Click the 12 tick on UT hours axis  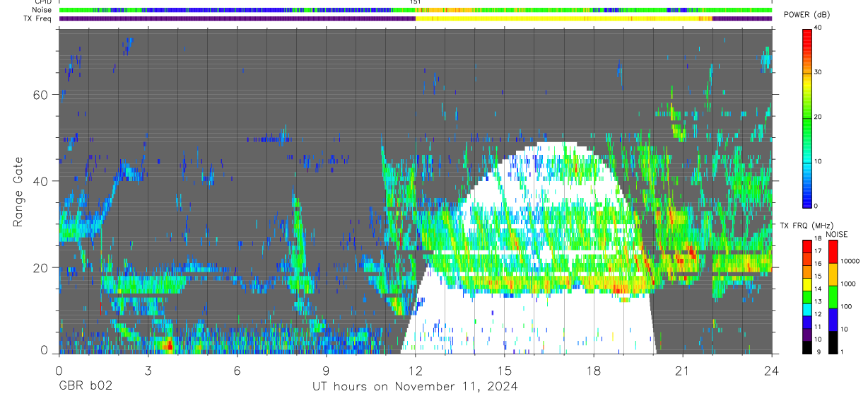coord(416,371)
